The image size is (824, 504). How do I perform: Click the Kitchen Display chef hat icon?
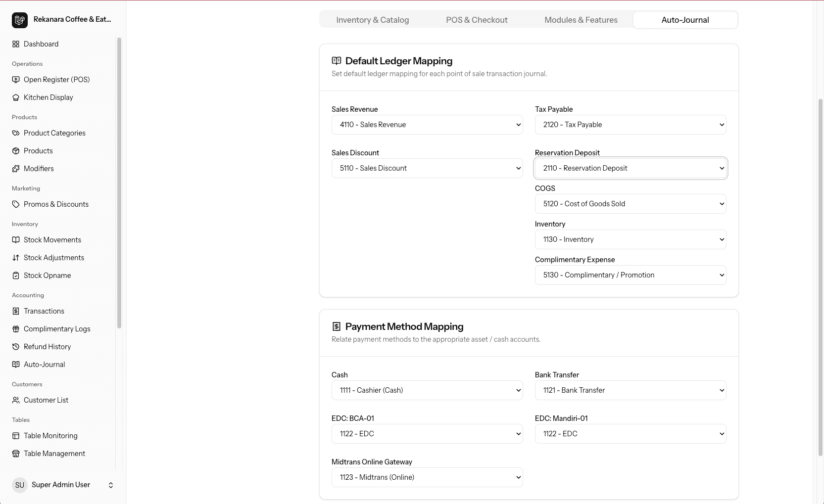16,97
